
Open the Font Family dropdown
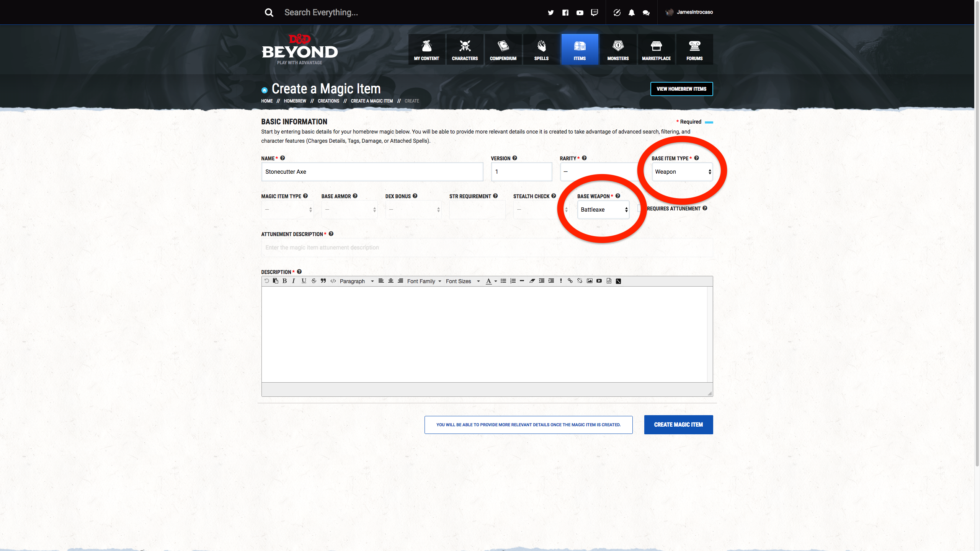[424, 281]
